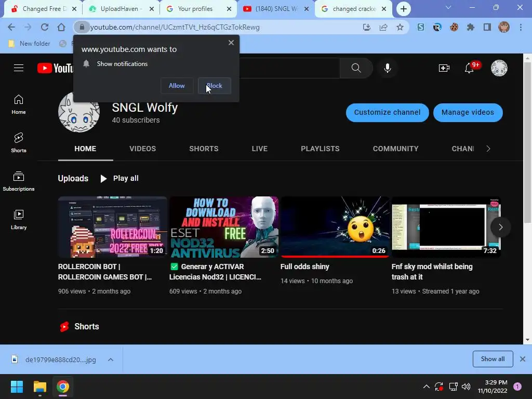Open File Explorer from taskbar
The height and width of the screenshot is (399, 532).
39,387
